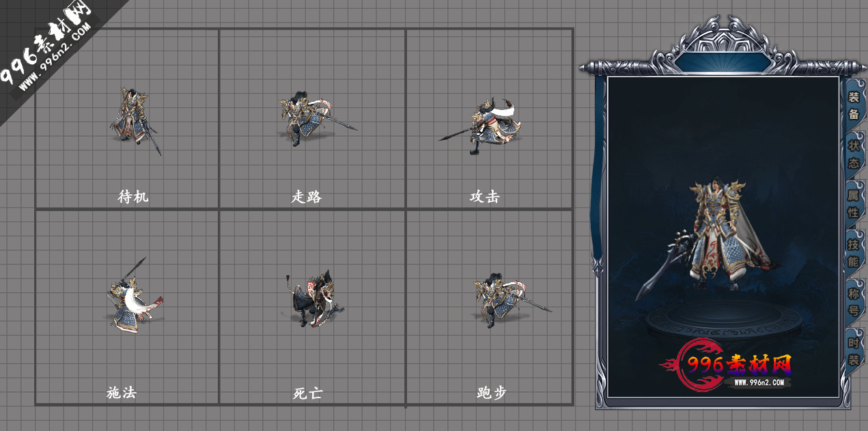
Task: Open the 技能 skills tab
Action: (854, 253)
